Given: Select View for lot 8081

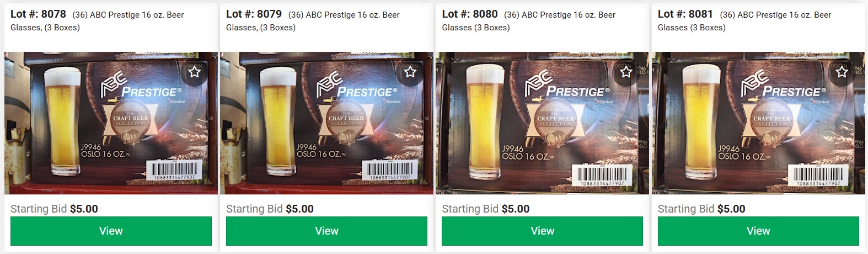Looking at the screenshot, I should pyautogui.click(x=758, y=231).
